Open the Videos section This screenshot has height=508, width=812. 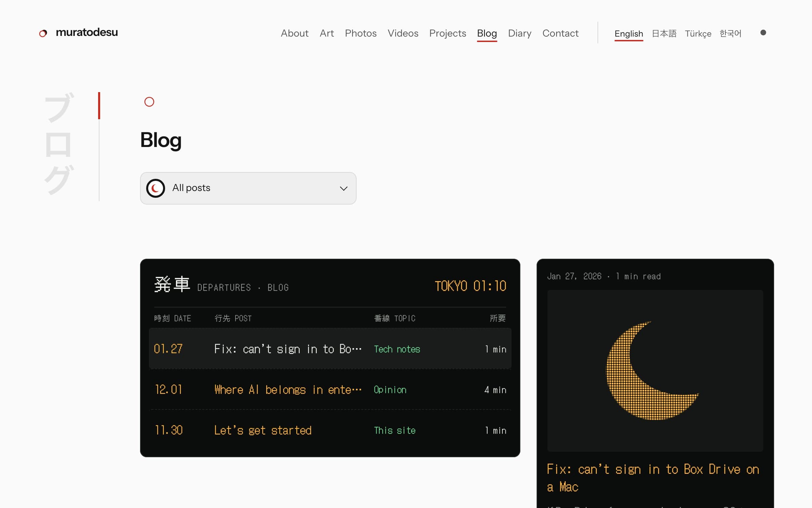coord(403,33)
